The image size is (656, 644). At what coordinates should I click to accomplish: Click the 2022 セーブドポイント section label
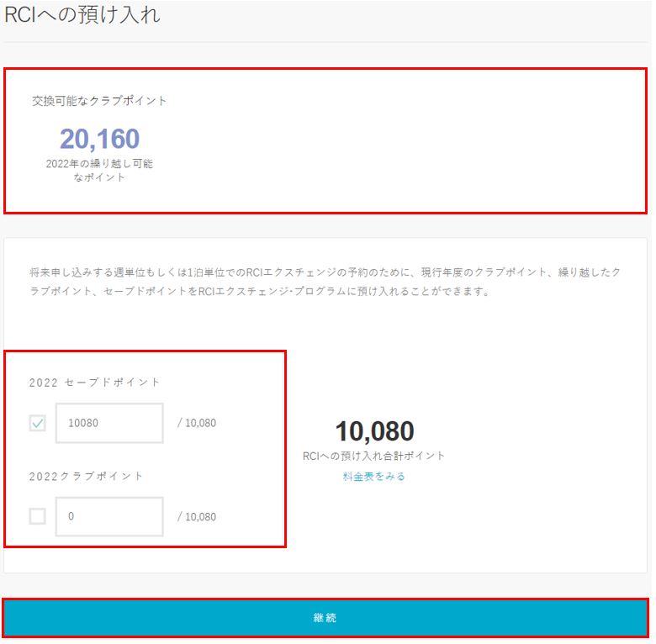(x=94, y=383)
